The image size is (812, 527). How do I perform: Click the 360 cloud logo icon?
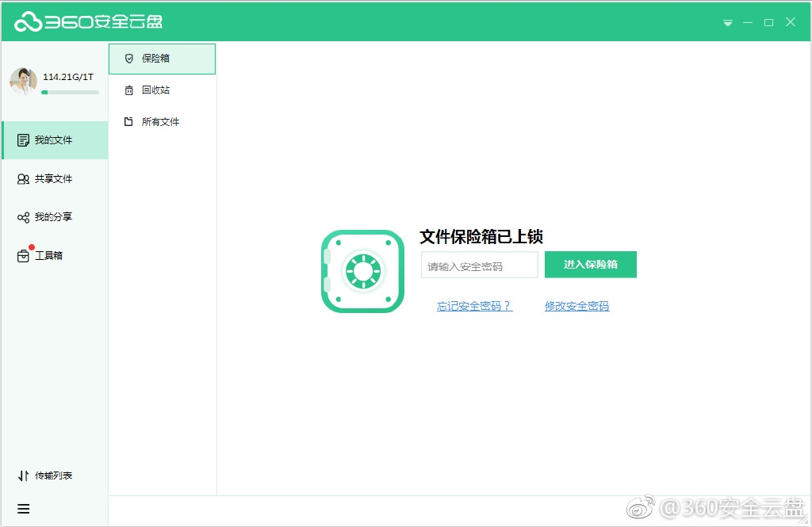(28, 22)
